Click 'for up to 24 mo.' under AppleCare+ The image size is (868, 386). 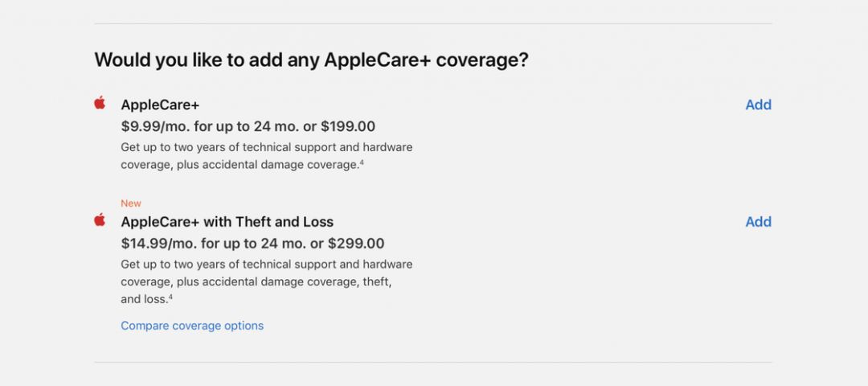[244, 126]
